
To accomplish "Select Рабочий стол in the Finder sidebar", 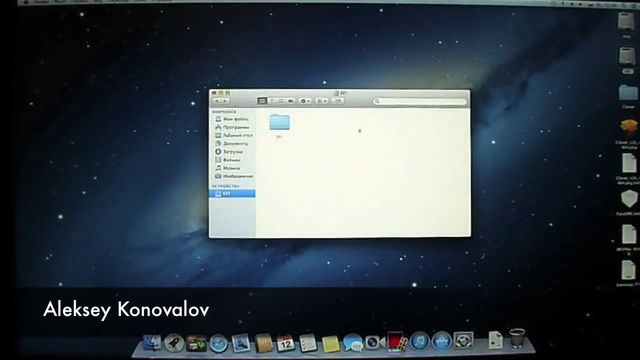I will (x=234, y=136).
